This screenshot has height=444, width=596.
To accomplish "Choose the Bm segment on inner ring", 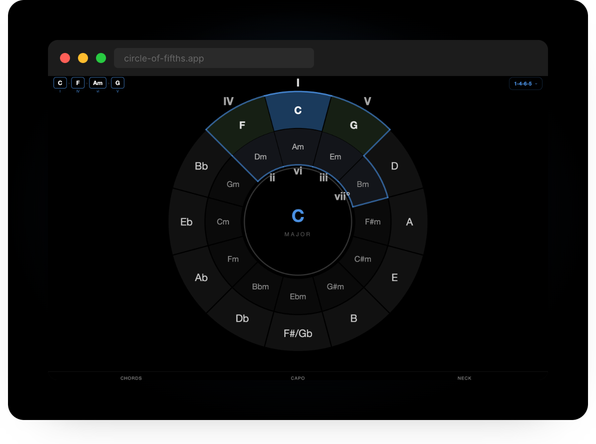I will tap(363, 184).
